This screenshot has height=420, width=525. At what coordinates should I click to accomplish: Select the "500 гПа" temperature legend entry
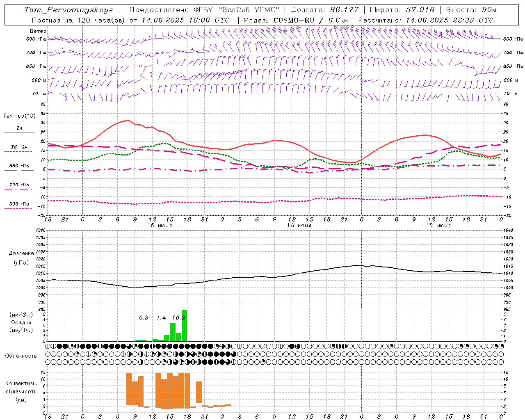(19, 204)
